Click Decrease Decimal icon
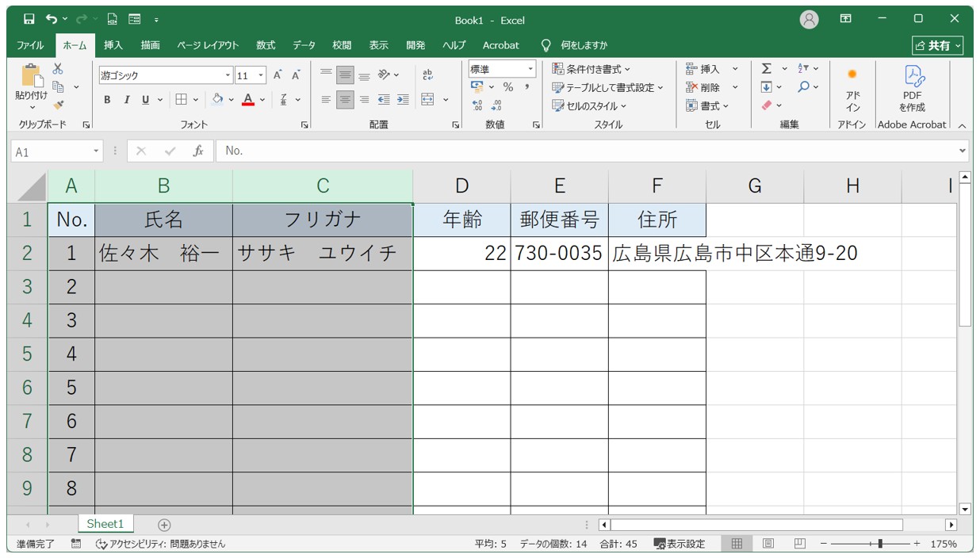Screen dimensions: 980x558 pyautogui.click(x=496, y=105)
